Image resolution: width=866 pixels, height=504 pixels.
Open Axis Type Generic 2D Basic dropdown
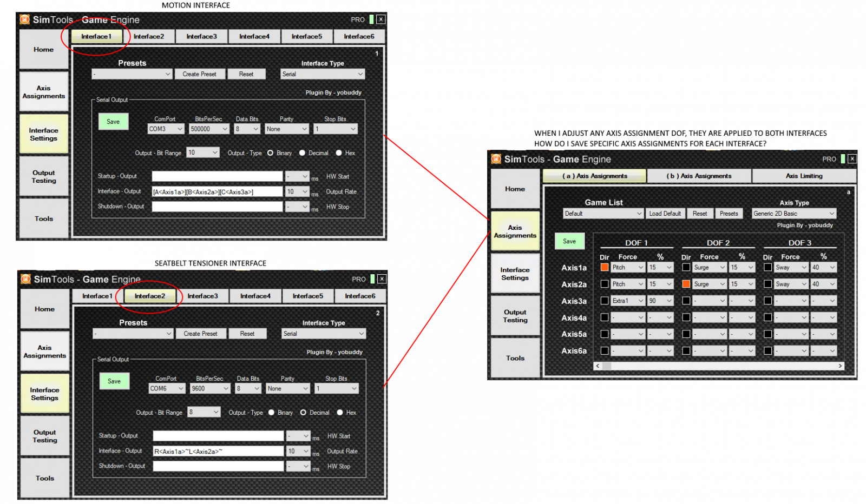click(x=794, y=214)
